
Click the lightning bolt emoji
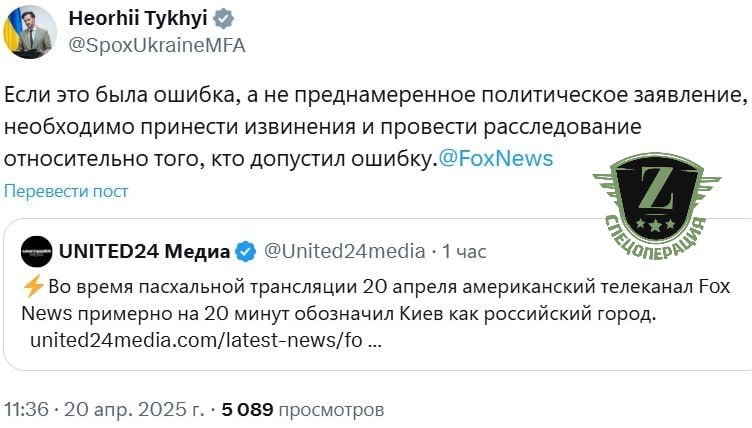pyautogui.click(x=33, y=287)
